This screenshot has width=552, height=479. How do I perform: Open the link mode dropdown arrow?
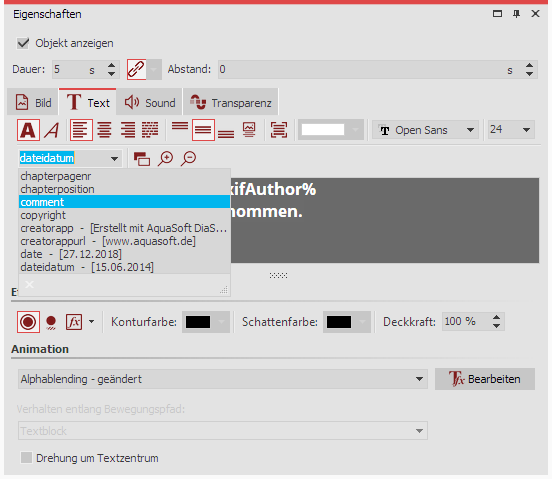click(x=153, y=69)
